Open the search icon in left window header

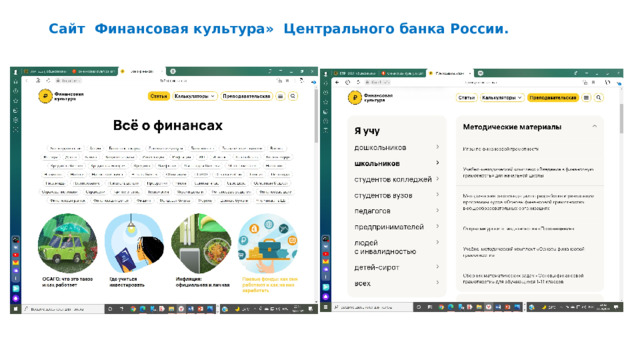point(293,96)
